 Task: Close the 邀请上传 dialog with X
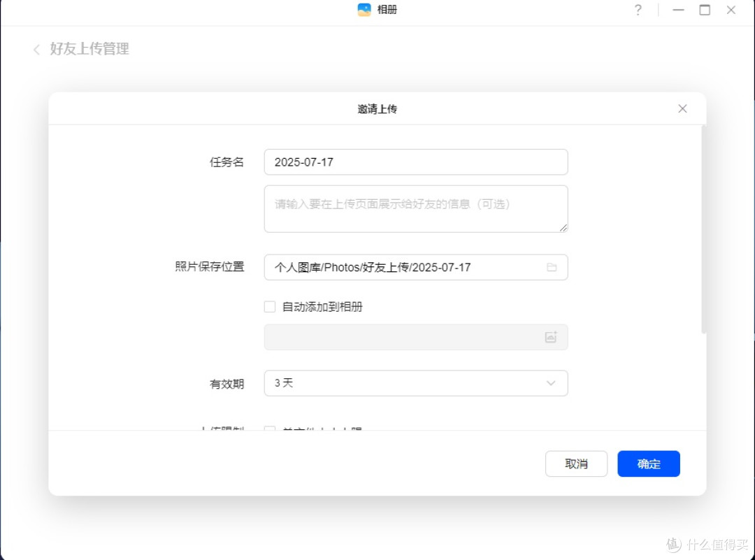tap(682, 109)
